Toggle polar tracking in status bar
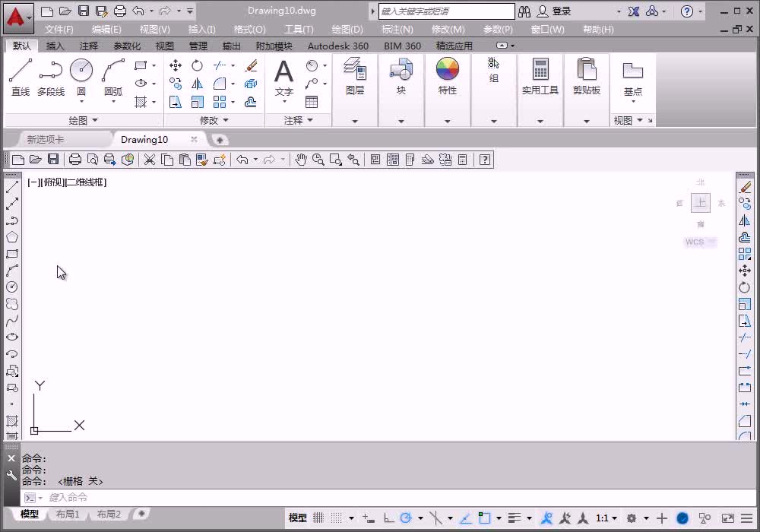This screenshot has width=760, height=532. coord(406,518)
